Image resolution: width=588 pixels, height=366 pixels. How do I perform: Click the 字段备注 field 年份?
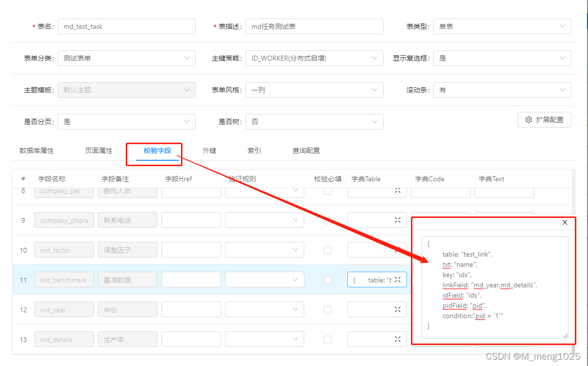(x=128, y=309)
